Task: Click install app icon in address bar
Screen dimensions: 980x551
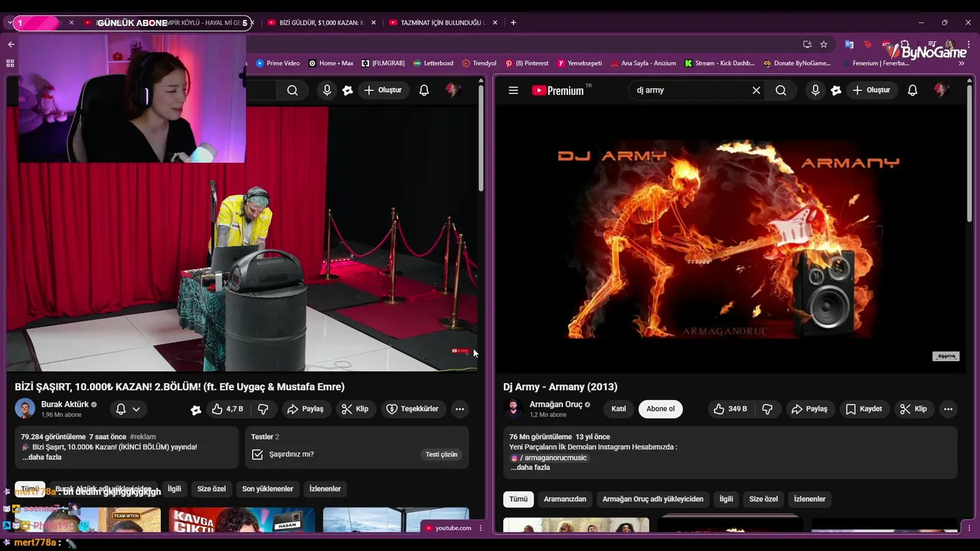Action: [807, 44]
